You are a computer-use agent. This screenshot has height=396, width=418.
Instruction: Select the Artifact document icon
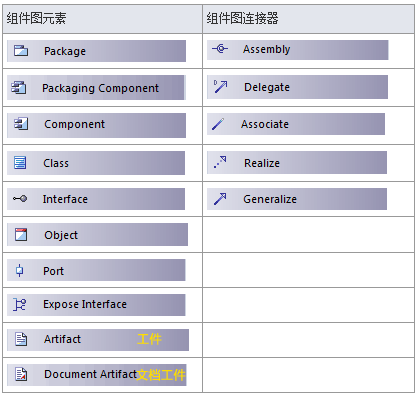pyautogui.click(x=21, y=339)
